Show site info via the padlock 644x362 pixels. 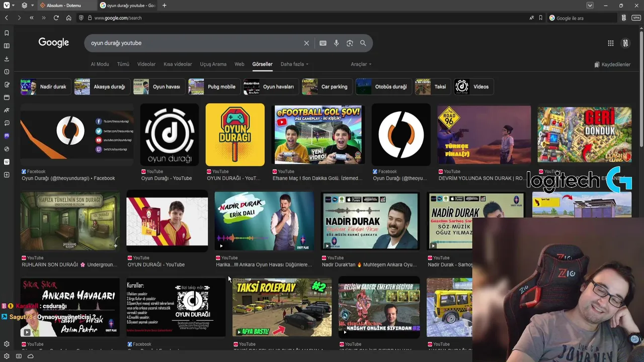(90, 18)
